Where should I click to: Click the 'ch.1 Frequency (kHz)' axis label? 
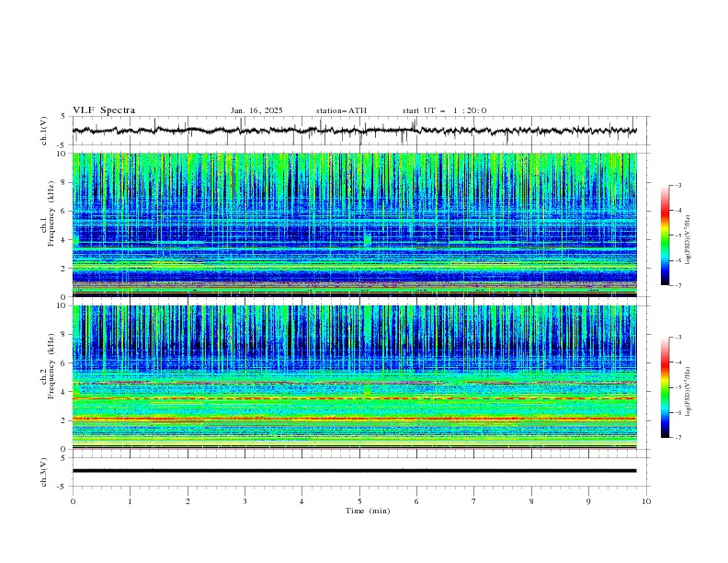48,213
